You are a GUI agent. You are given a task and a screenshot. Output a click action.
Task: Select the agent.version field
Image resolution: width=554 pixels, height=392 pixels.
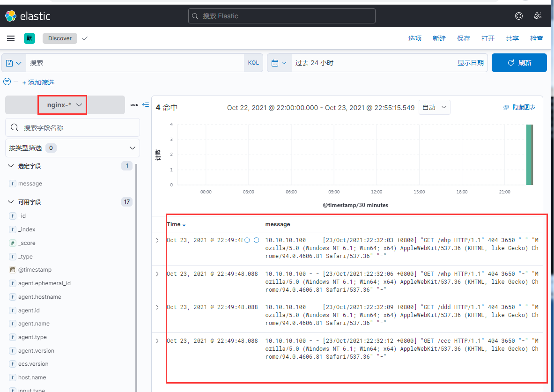coord(37,351)
